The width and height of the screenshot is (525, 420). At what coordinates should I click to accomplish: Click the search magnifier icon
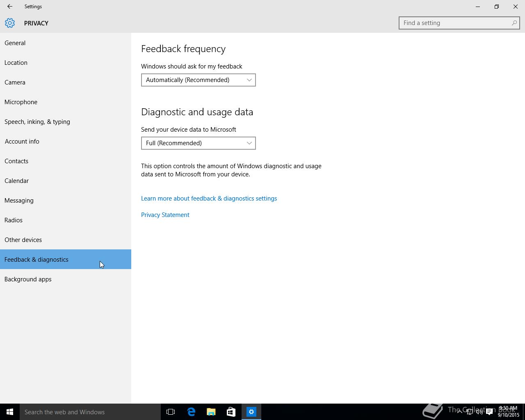pyautogui.click(x=514, y=23)
